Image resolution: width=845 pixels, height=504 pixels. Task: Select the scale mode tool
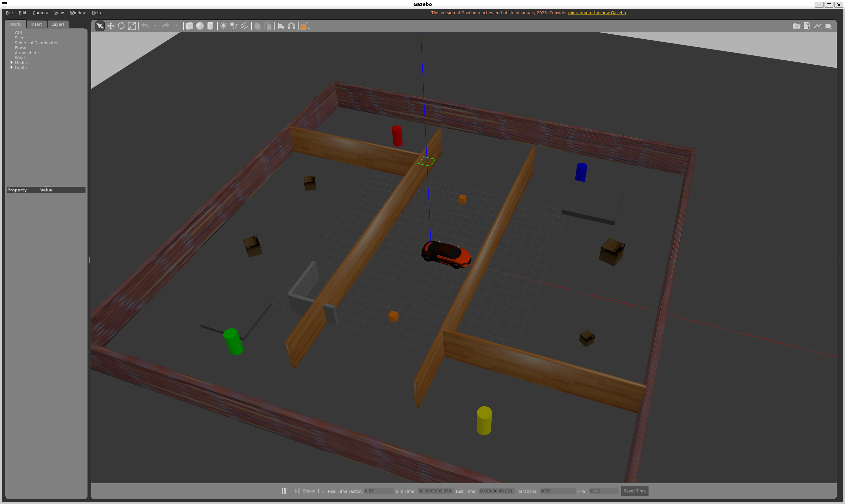(132, 26)
